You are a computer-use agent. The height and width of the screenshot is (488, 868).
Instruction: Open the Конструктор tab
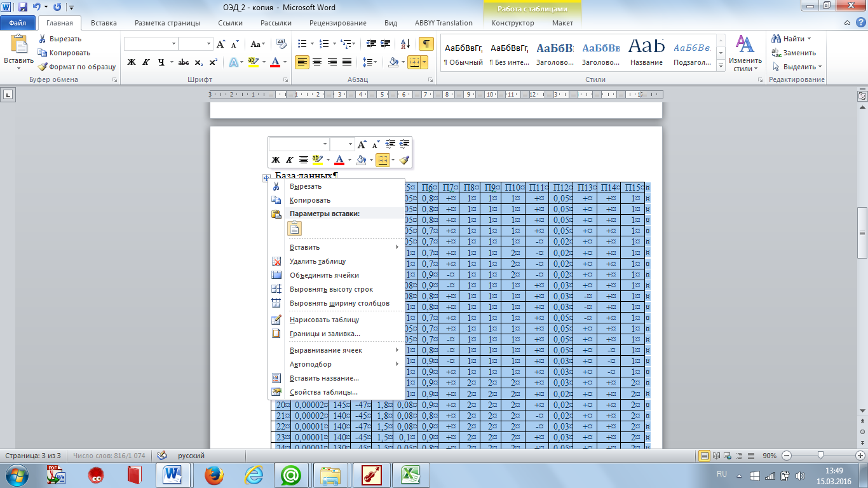(x=513, y=23)
